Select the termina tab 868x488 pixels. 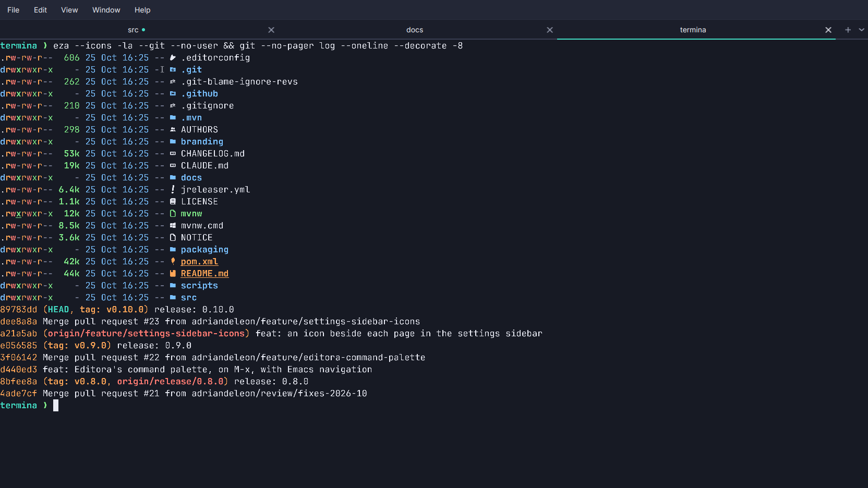[693, 30]
